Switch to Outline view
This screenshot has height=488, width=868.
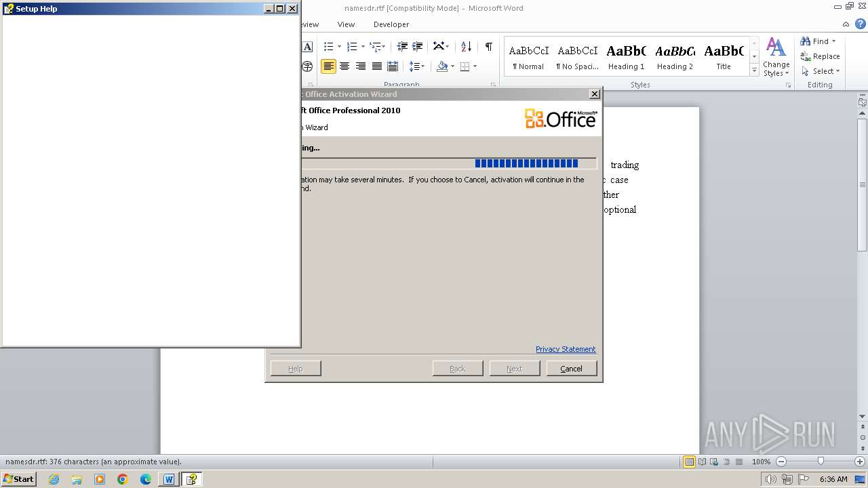click(x=726, y=462)
